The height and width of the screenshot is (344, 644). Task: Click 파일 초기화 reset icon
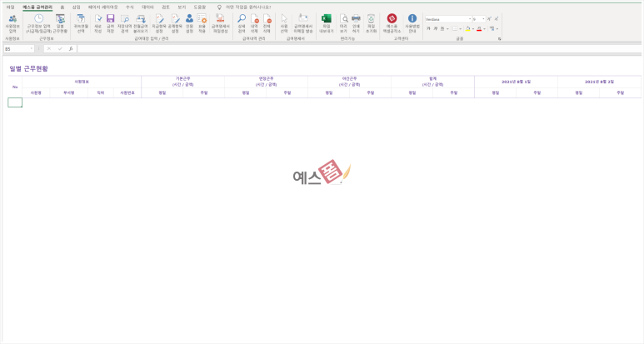coord(371,19)
